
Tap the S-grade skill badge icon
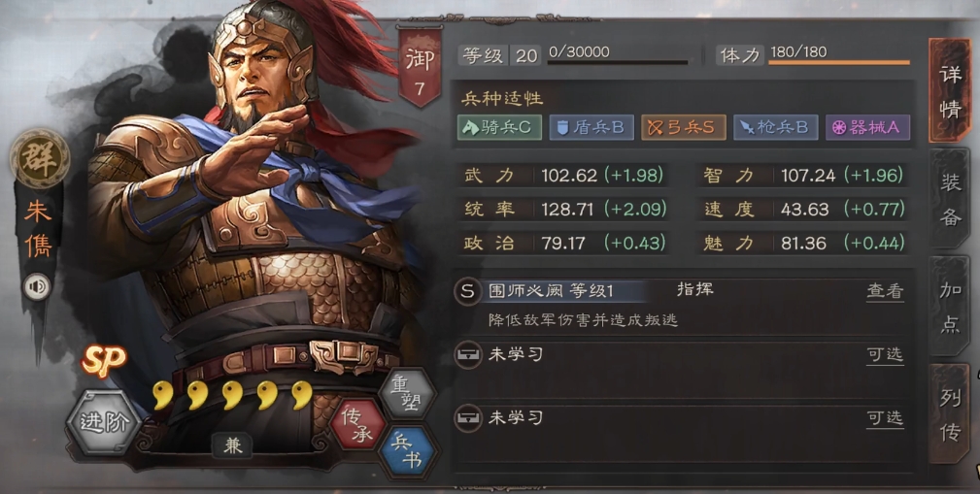point(467,291)
